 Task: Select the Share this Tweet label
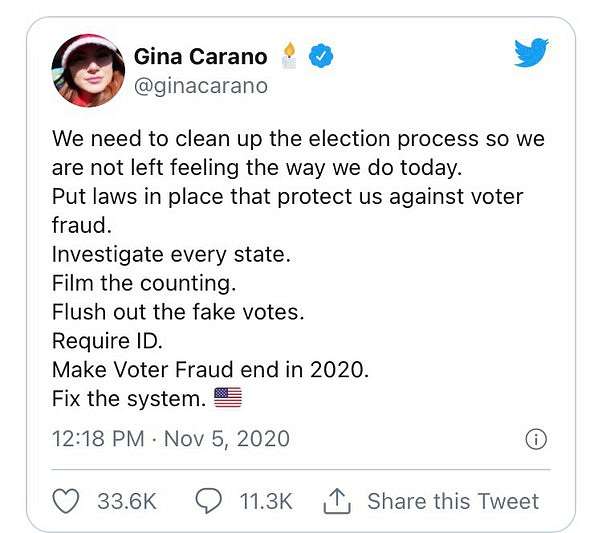click(453, 501)
